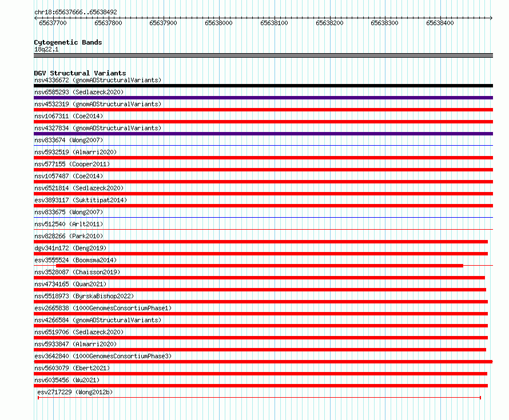Click the gray 18q22.1 cytogenetic band bar
Image resolution: width=509 pixels, height=420 pixels.
(263, 55)
